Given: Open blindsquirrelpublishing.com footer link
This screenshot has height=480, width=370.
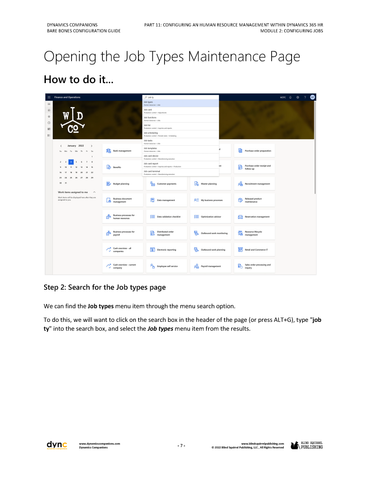Looking at the screenshot, I should (x=262, y=444).
